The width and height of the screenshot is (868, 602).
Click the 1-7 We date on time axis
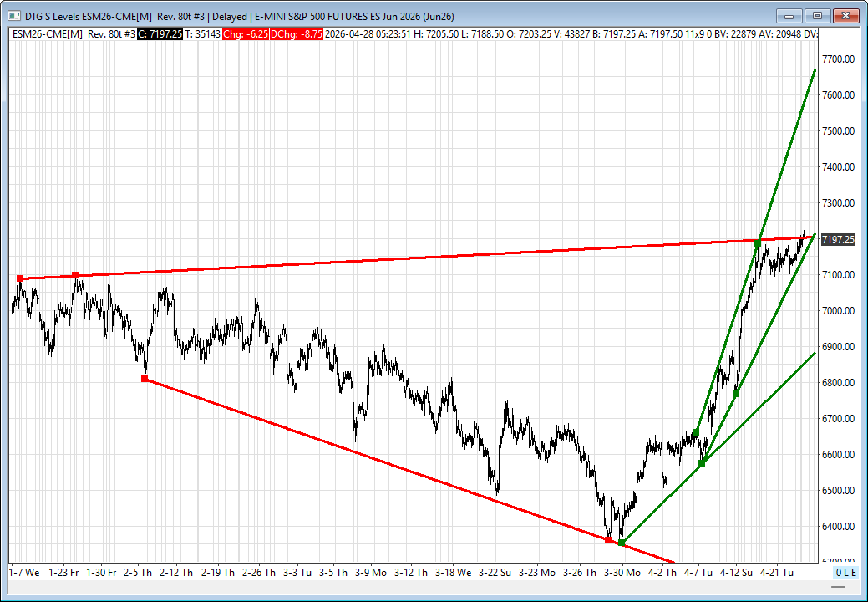coord(24,573)
